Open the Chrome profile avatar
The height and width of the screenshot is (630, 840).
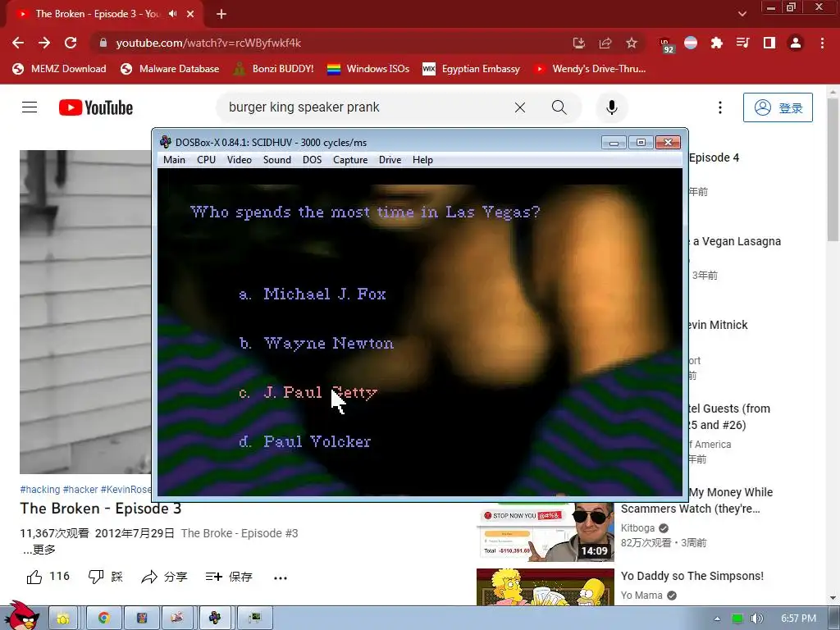(x=796, y=43)
